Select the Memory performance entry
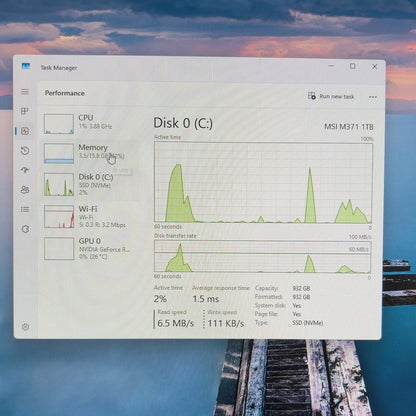The width and height of the screenshot is (416, 416). click(91, 153)
